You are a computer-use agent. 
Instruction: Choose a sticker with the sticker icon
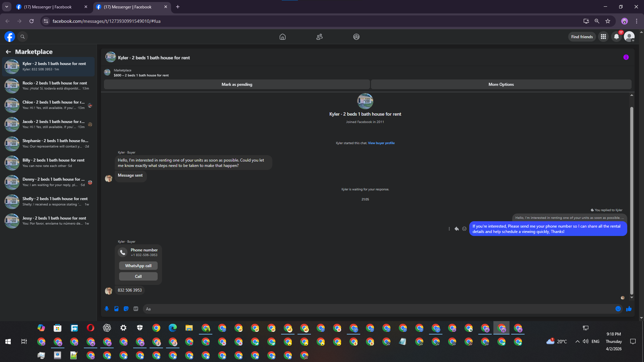click(126, 309)
